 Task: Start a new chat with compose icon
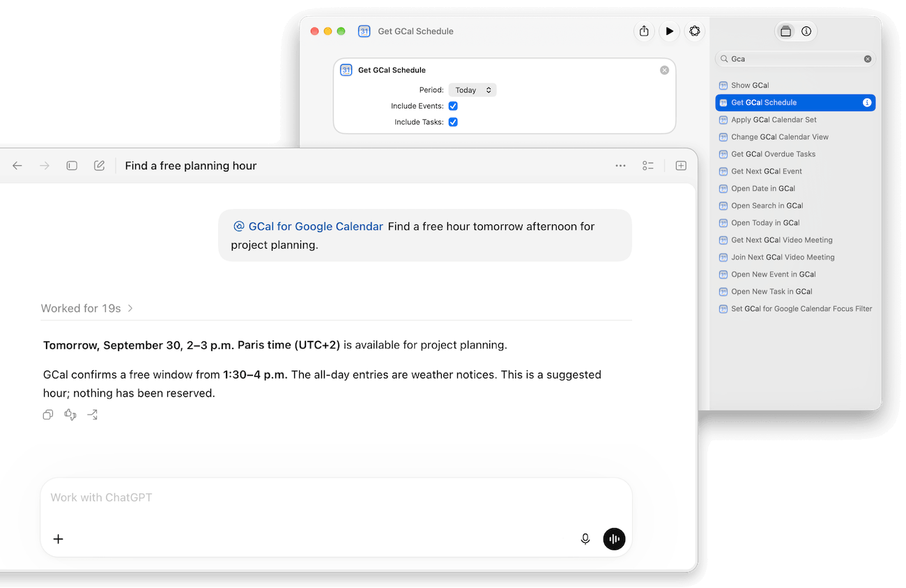click(x=100, y=166)
